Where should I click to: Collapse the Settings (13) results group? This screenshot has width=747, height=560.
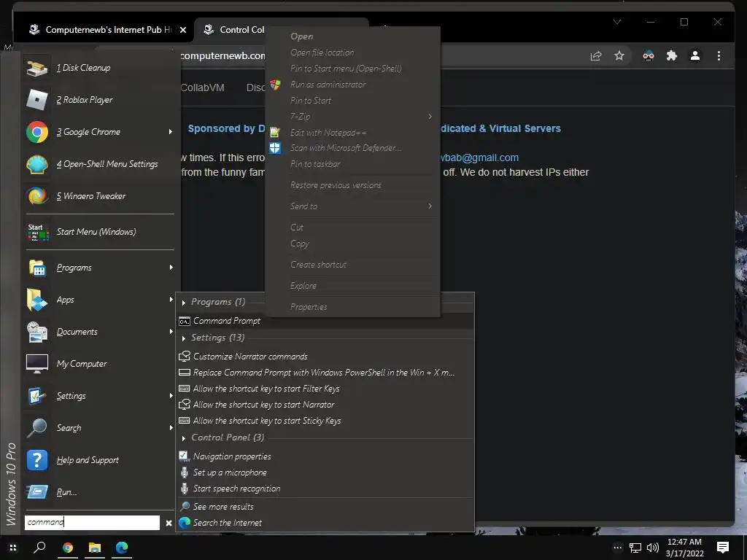point(183,338)
